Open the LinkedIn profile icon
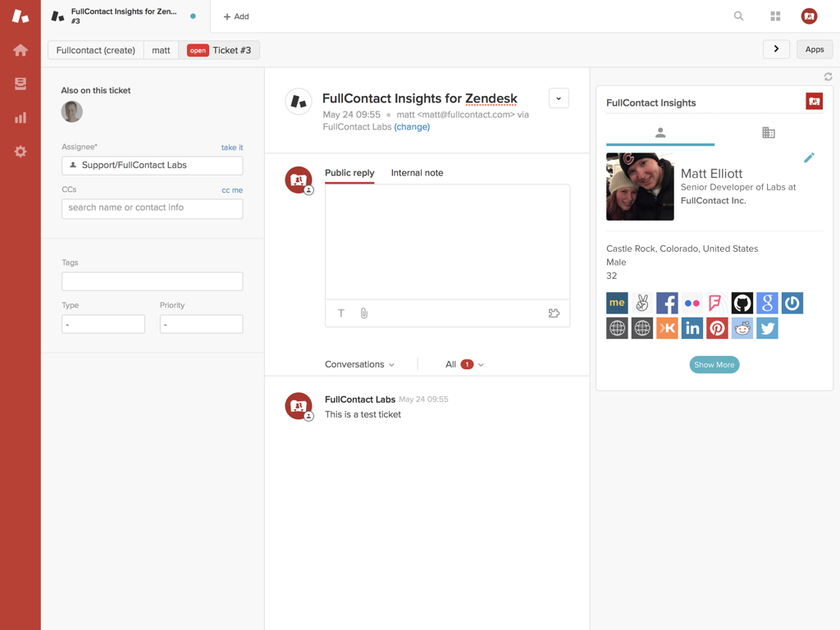This screenshot has width=840, height=630. [x=692, y=329]
